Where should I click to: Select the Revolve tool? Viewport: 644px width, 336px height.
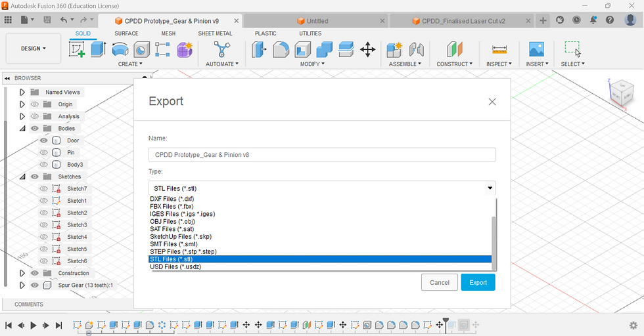(120, 50)
